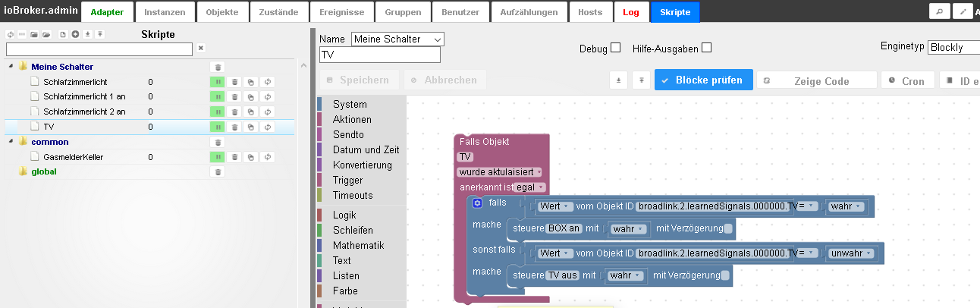Click the script name field containing TV
The height and width of the screenshot is (308, 980).
pyautogui.click(x=379, y=55)
